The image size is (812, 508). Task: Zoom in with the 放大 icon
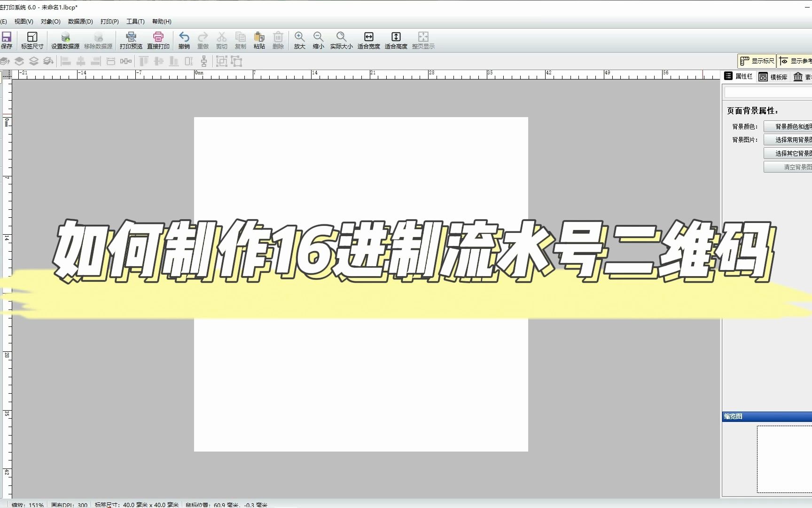300,40
